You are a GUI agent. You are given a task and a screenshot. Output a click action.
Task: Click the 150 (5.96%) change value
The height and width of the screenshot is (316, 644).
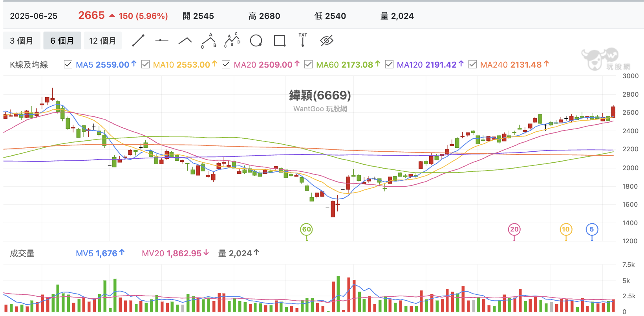click(x=143, y=16)
